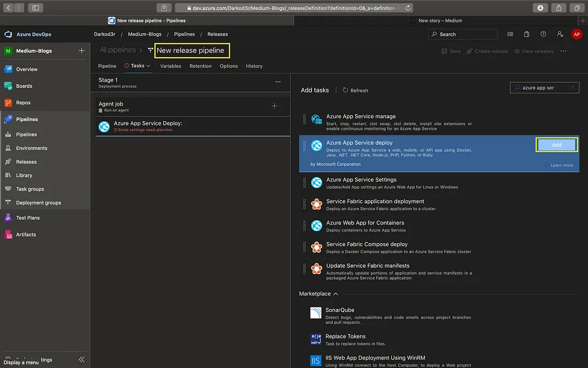Select Service Fabric Compose deploy task
Image resolution: width=588 pixels, height=368 pixels.
click(439, 248)
